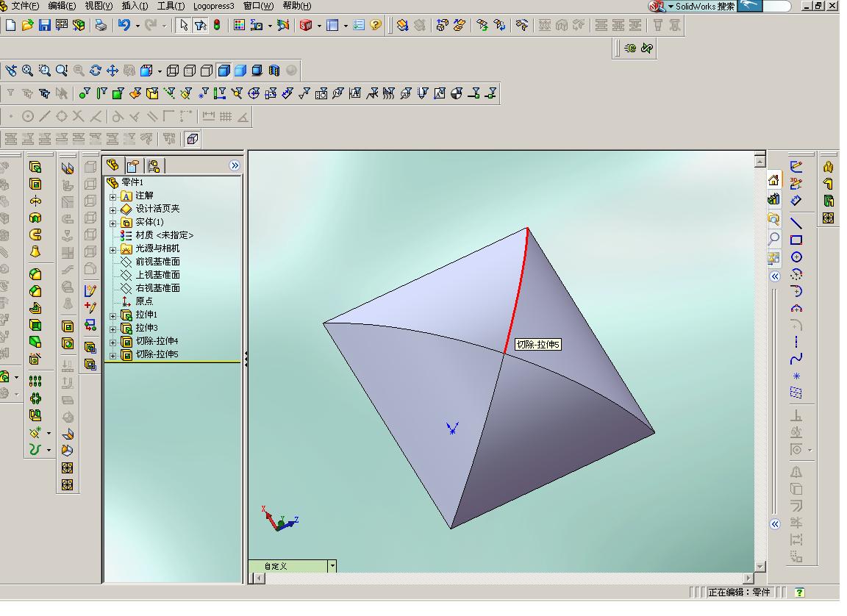Select the Circular Pattern icon

pos(35,398)
